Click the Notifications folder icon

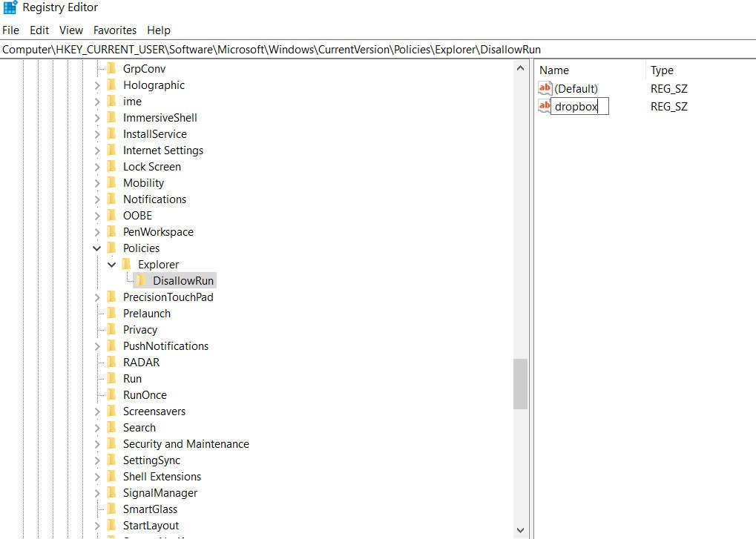111,199
